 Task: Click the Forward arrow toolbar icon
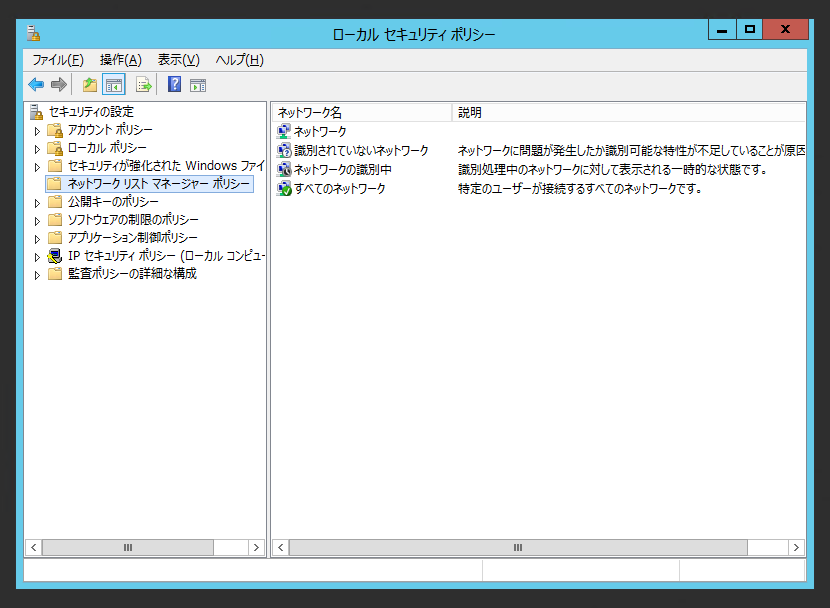[x=58, y=84]
